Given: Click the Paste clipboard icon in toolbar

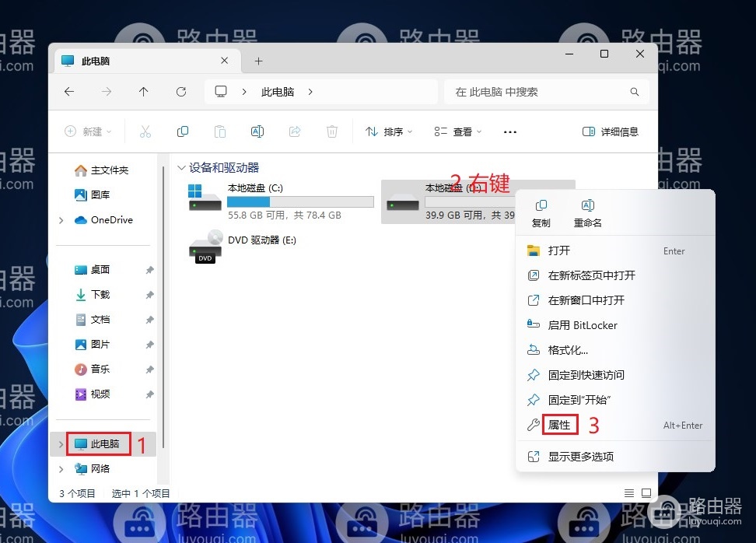Looking at the screenshot, I should click(220, 131).
